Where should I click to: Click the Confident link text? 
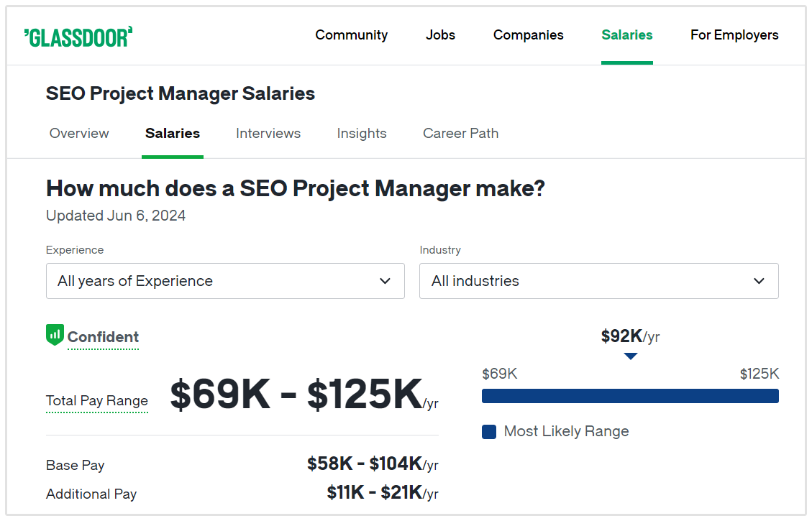[x=103, y=337]
